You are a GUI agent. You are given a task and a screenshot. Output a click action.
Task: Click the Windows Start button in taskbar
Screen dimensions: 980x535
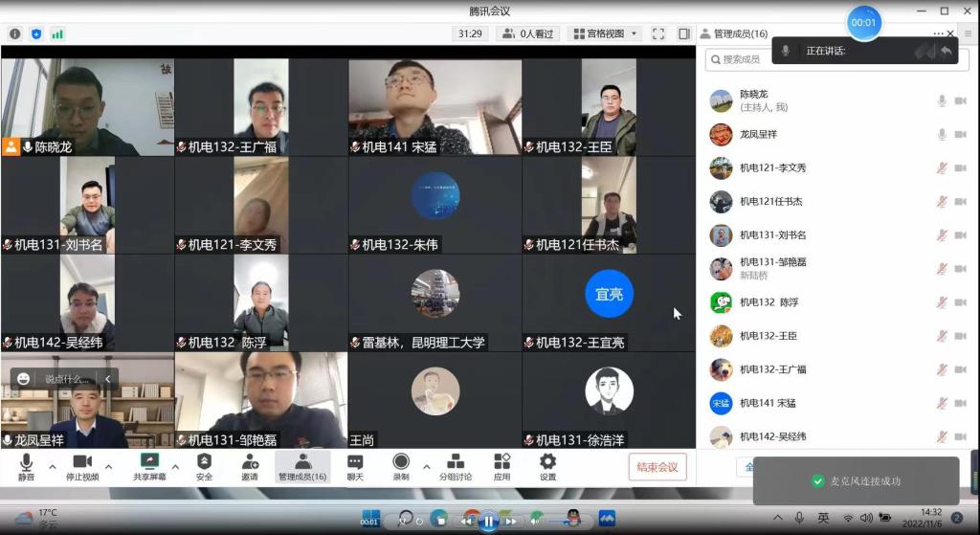(369, 518)
